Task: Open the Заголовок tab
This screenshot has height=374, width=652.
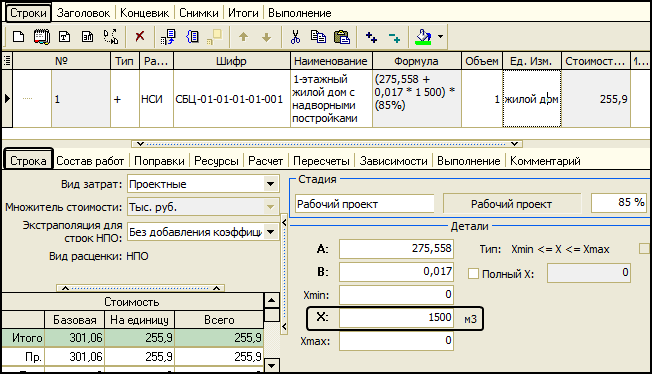Action: pyautogui.click(x=83, y=13)
